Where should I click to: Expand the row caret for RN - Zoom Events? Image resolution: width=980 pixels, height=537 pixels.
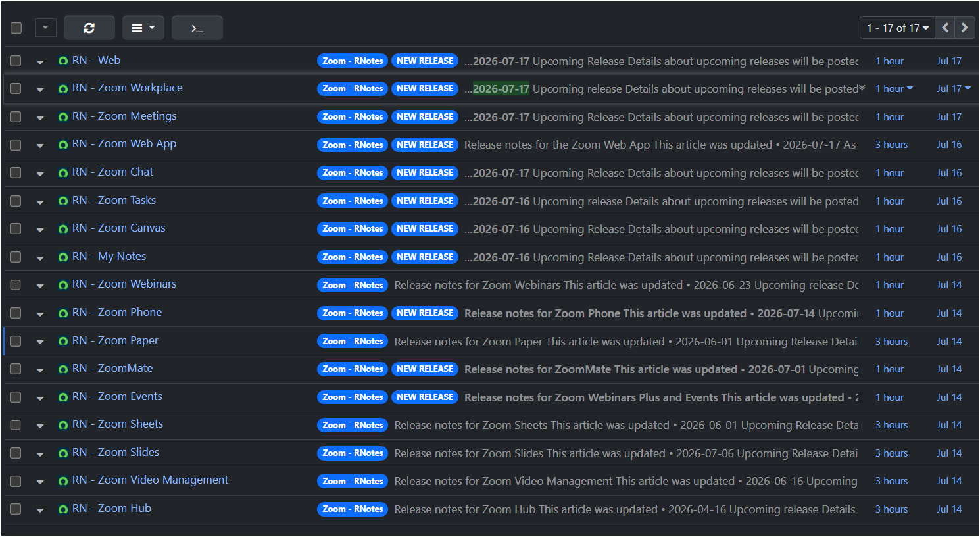pyautogui.click(x=40, y=398)
